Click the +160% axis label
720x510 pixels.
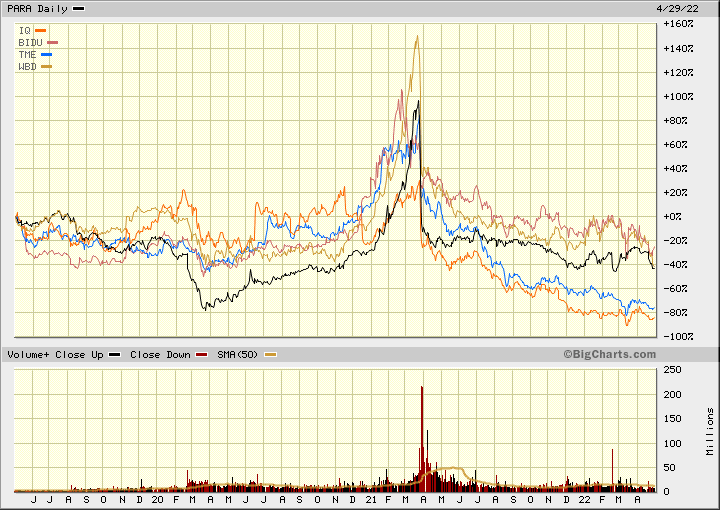(x=678, y=24)
